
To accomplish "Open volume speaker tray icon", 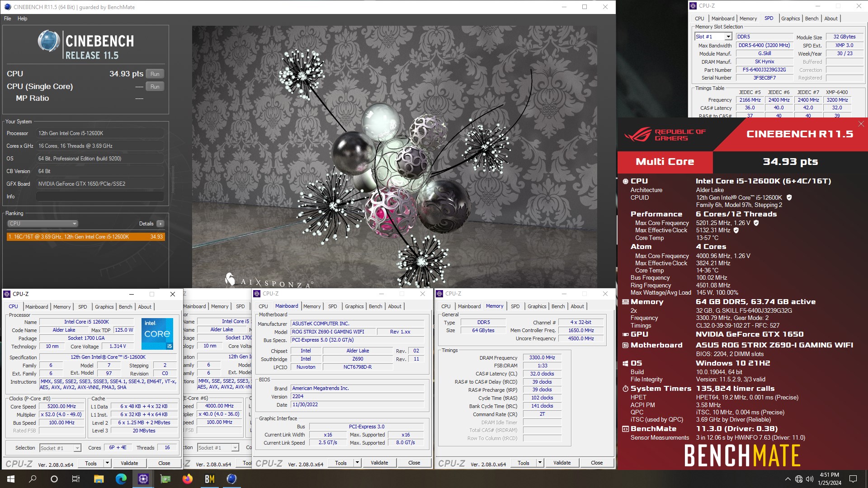I will click(810, 479).
